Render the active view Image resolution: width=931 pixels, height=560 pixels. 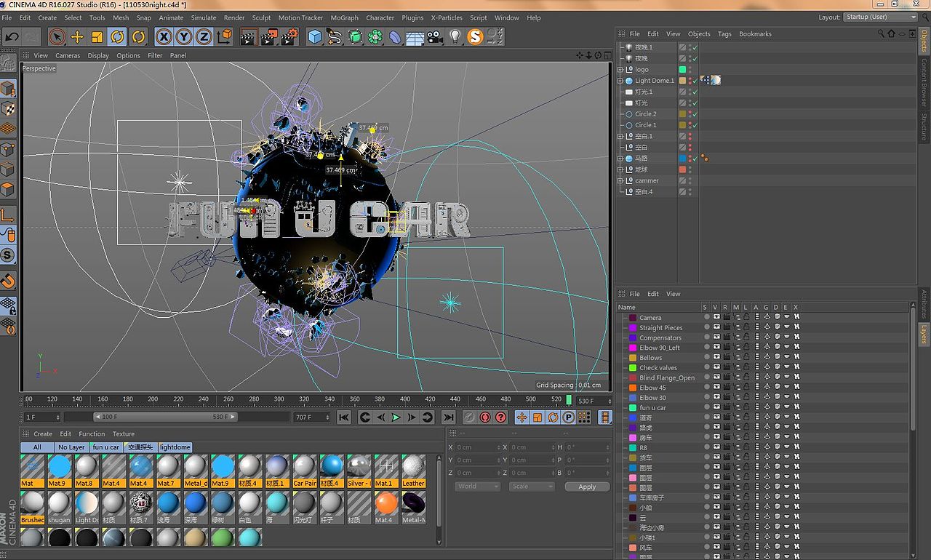(x=249, y=36)
